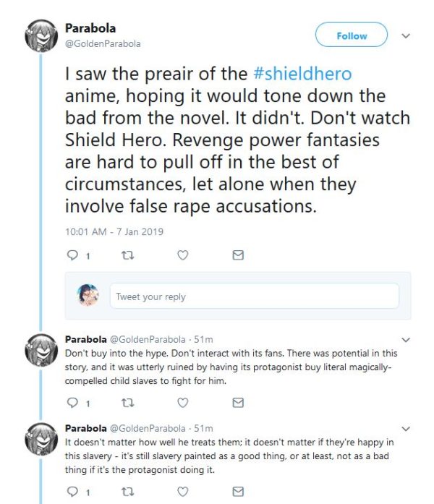Reply to the 'Don't buy into the hype' tweet
This screenshot has width=434, height=504.
click(x=72, y=403)
